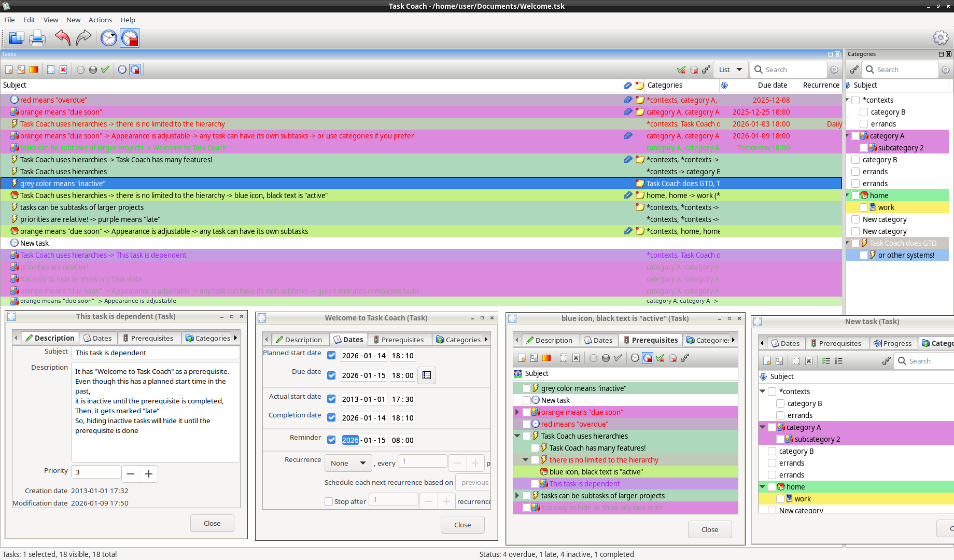Enable the Stop after checkbox
This screenshot has height=560, width=954.
pyautogui.click(x=329, y=501)
